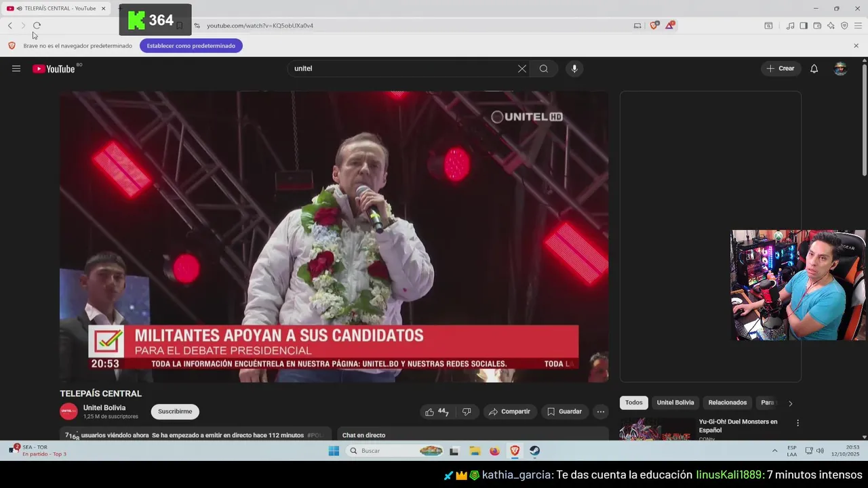Show more filter chips with right chevron
868x488 pixels.
pyautogui.click(x=790, y=403)
